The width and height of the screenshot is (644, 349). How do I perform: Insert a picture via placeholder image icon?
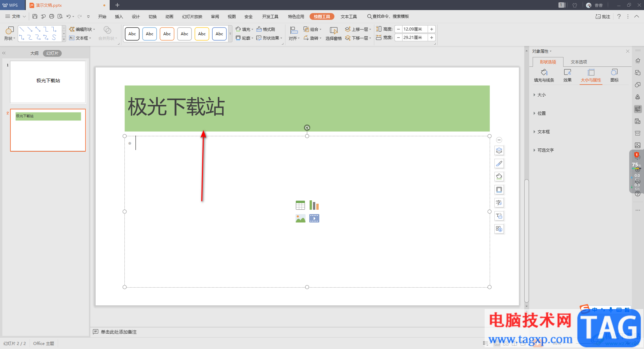click(x=300, y=218)
